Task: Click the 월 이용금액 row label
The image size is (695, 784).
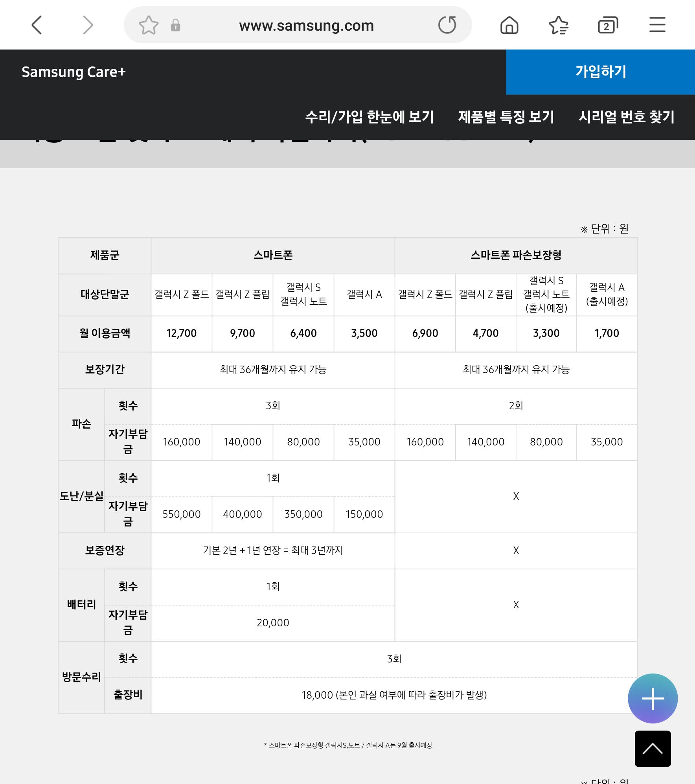Action: point(105,333)
